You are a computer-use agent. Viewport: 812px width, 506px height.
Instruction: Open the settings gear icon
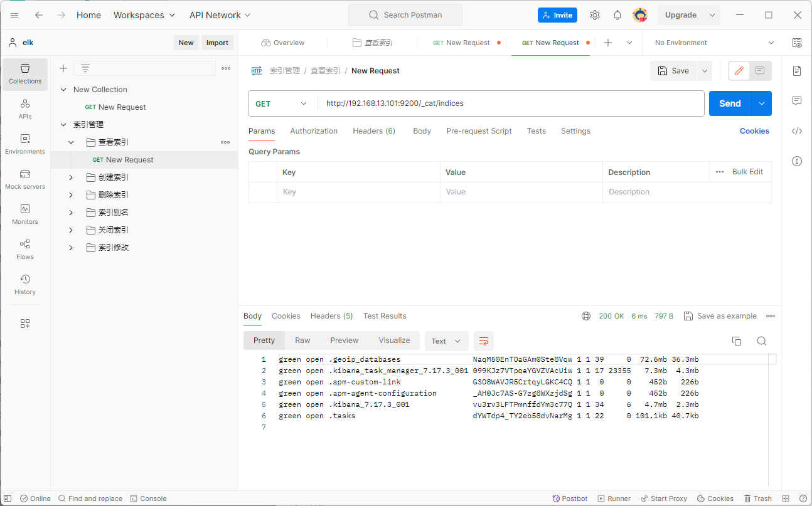[x=595, y=15]
